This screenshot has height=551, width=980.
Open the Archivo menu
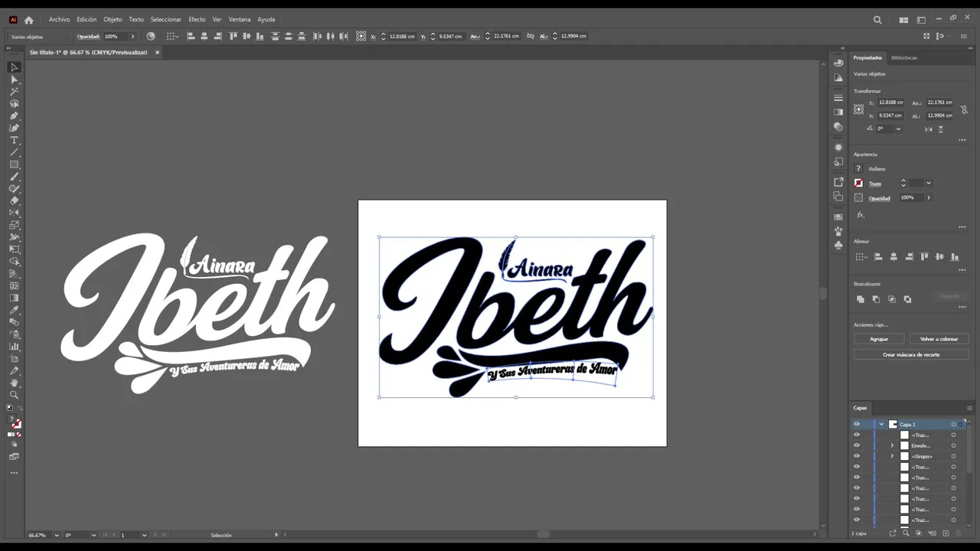[x=59, y=20]
